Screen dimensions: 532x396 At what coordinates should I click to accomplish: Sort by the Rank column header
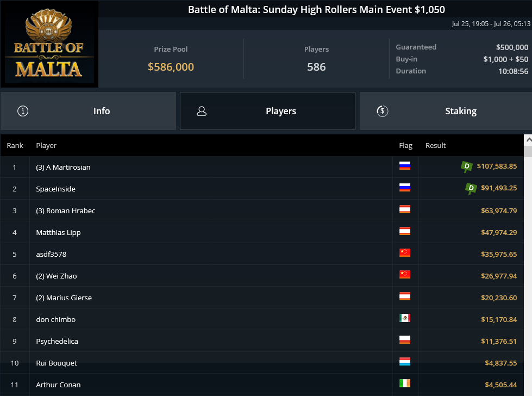[x=15, y=145]
